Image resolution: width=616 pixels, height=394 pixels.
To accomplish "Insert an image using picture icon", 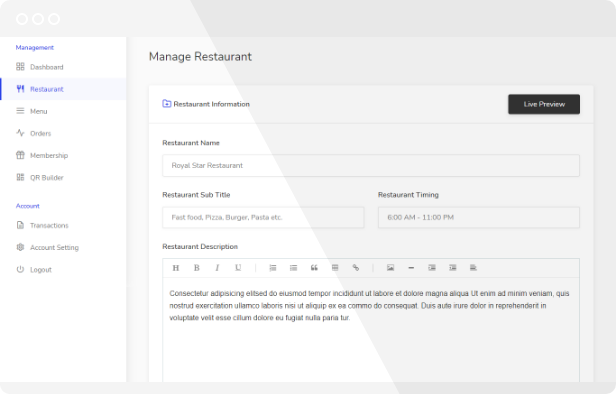I will tap(390, 268).
